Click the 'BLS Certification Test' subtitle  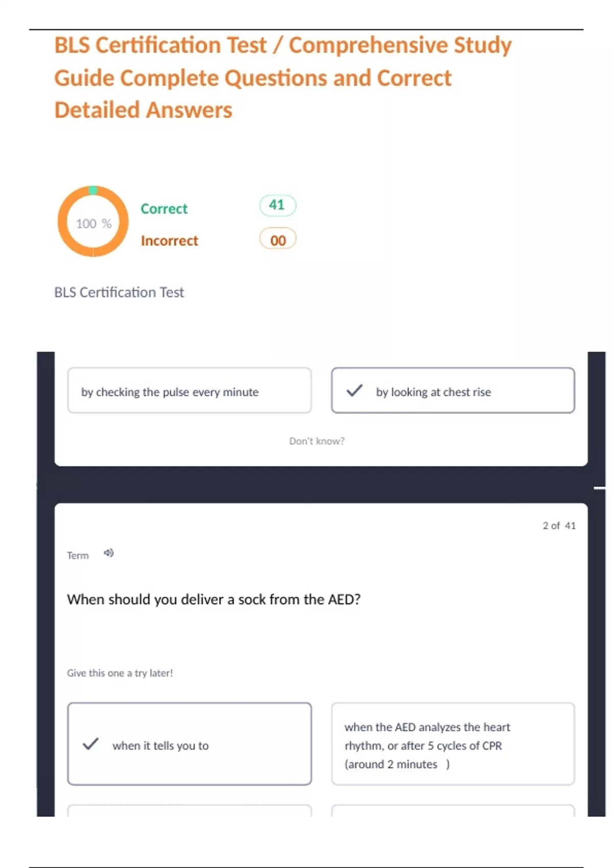click(119, 293)
